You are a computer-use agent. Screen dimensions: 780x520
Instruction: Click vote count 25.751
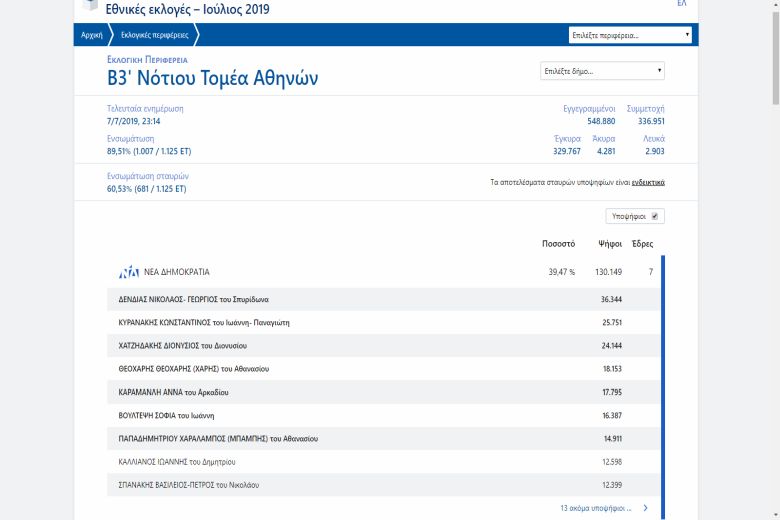pos(612,322)
